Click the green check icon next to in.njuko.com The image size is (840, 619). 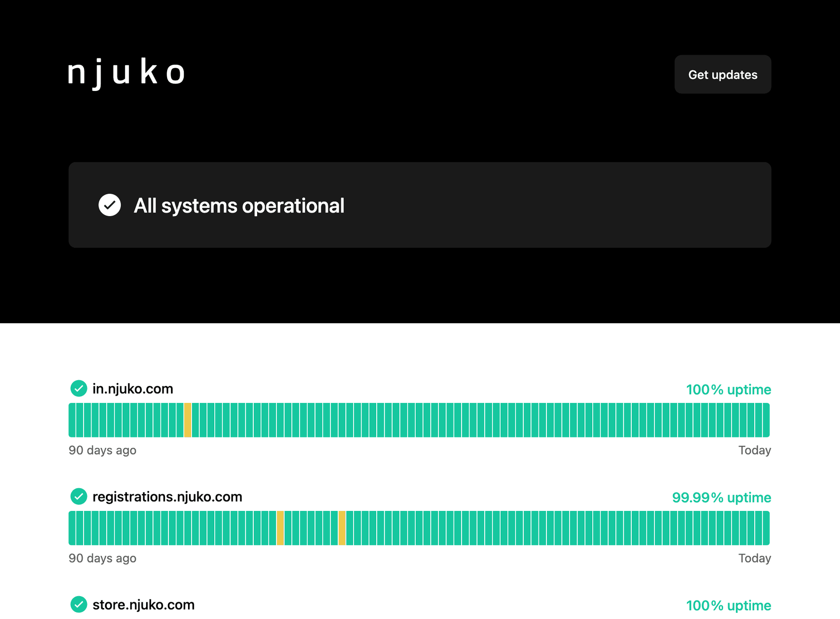tap(79, 388)
